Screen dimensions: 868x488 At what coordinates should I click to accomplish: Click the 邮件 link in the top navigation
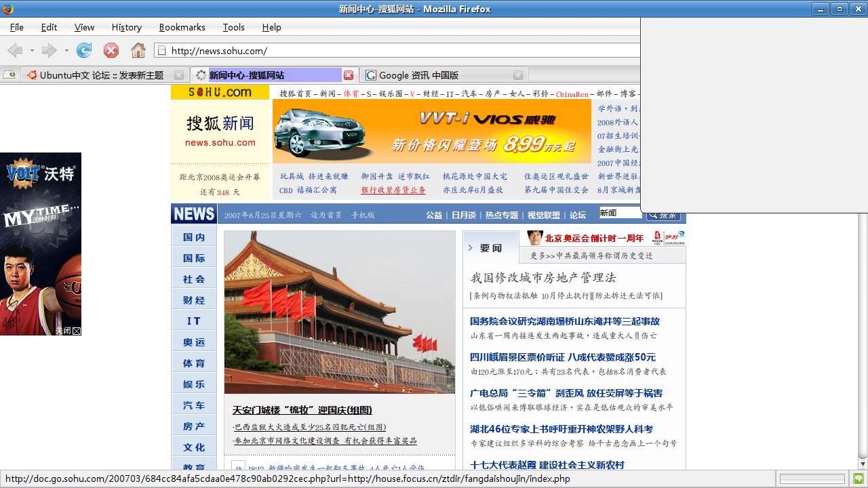coord(604,94)
